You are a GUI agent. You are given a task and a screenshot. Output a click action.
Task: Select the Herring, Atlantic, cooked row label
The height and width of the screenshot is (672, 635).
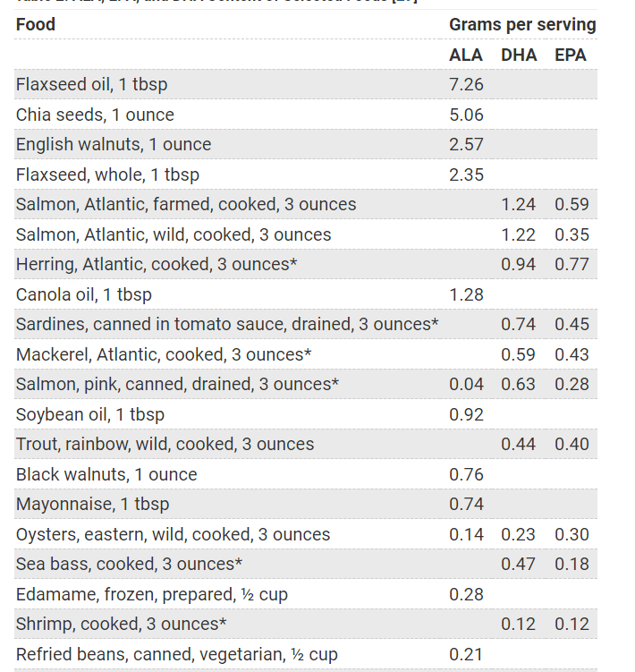click(156, 265)
